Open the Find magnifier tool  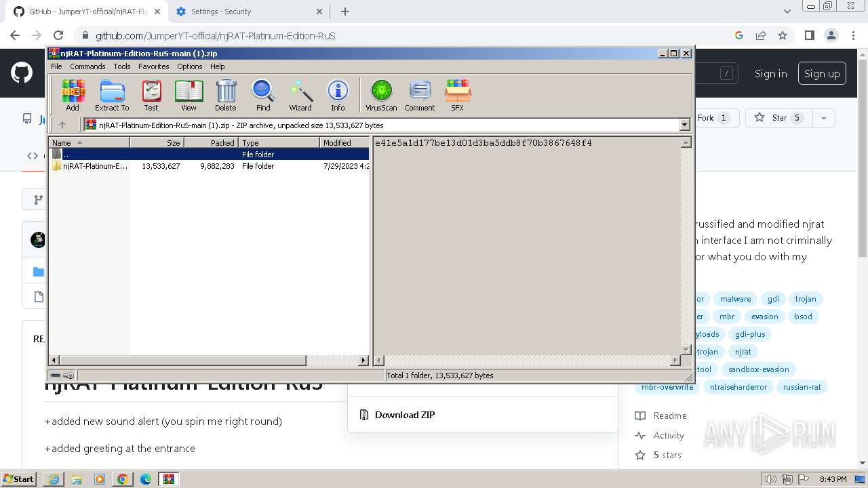coord(263,95)
